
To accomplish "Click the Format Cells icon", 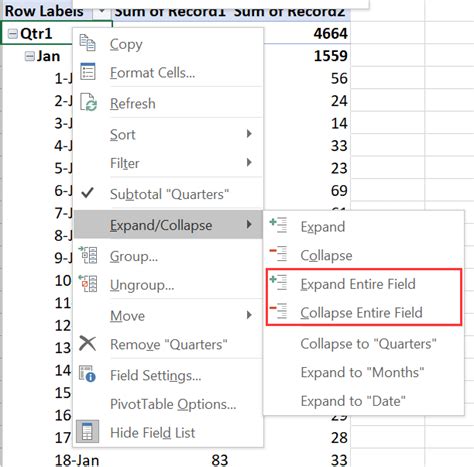I will coord(88,72).
